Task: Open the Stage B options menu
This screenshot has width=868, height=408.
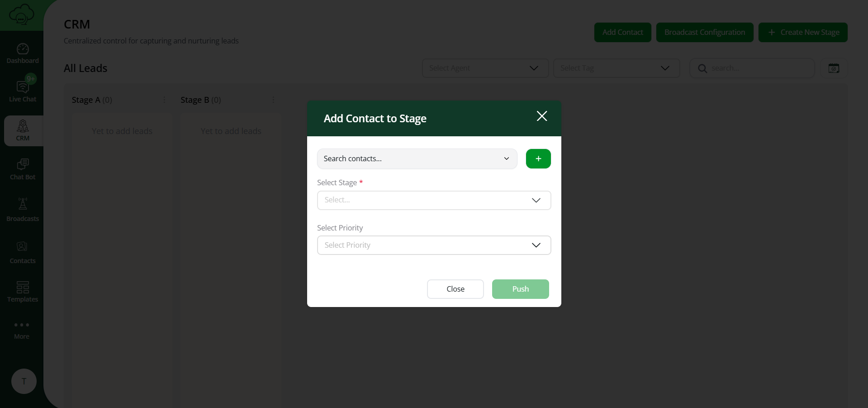Action: [x=273, y=100]
